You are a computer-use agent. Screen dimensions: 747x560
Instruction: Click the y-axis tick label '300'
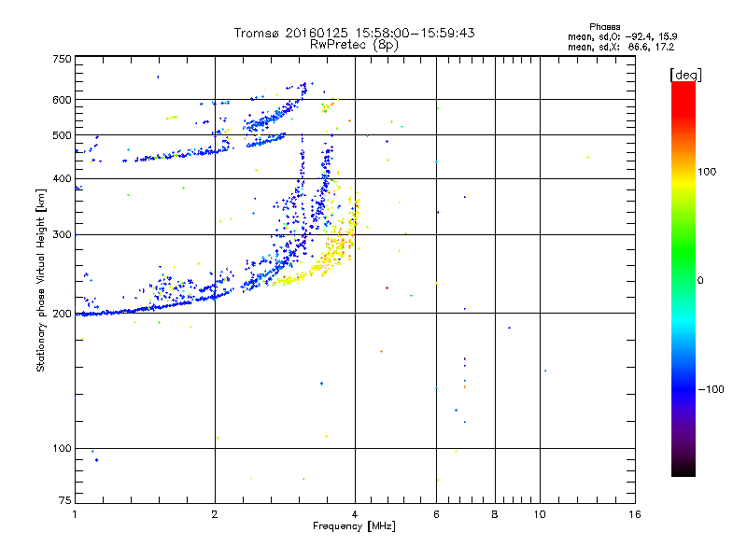tap(62, 234)
